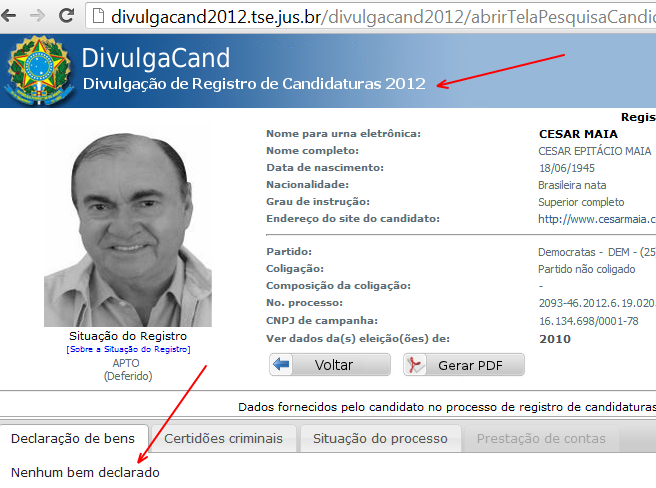This screenshot has height=488, width=656.
Task: Open the Sobre a Situação do Registro link
Action: pos(128,349)
